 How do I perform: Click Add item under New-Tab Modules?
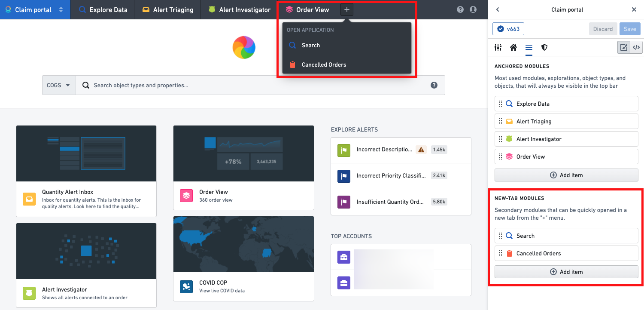(x=566, y=272)
